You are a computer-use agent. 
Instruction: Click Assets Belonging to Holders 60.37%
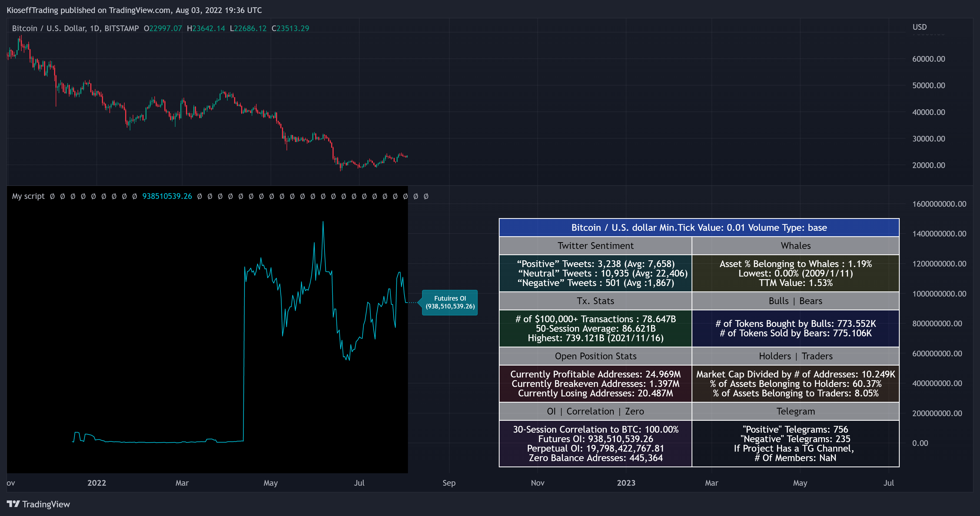[x=795, y=384]
